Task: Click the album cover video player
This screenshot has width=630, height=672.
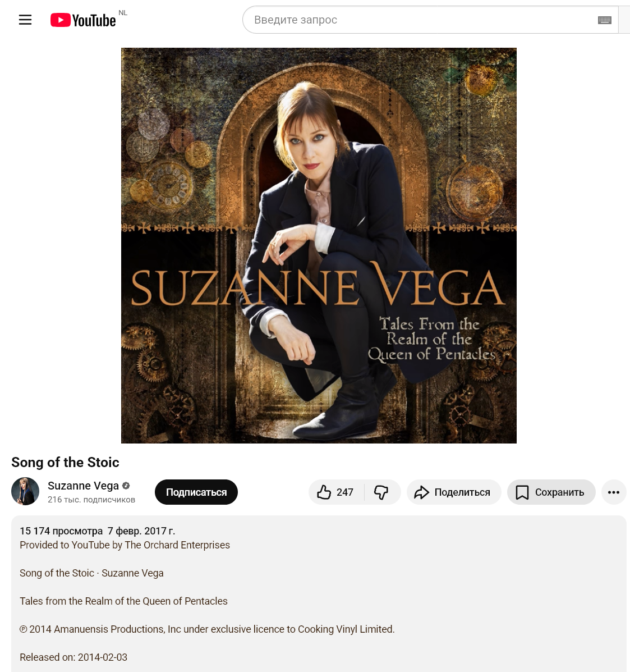Action: click(x=319, y=245)
